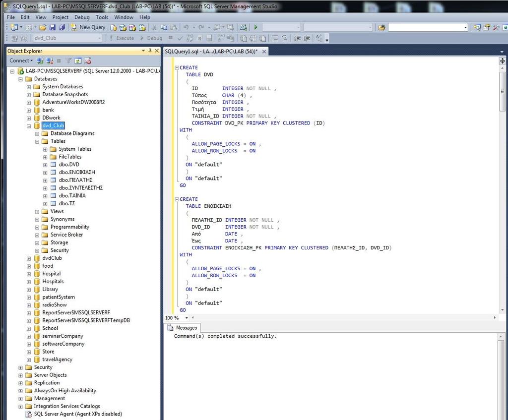
Task: Select the dbo.ΤΑΙΝΙΑ table
Action: (72, 195)
